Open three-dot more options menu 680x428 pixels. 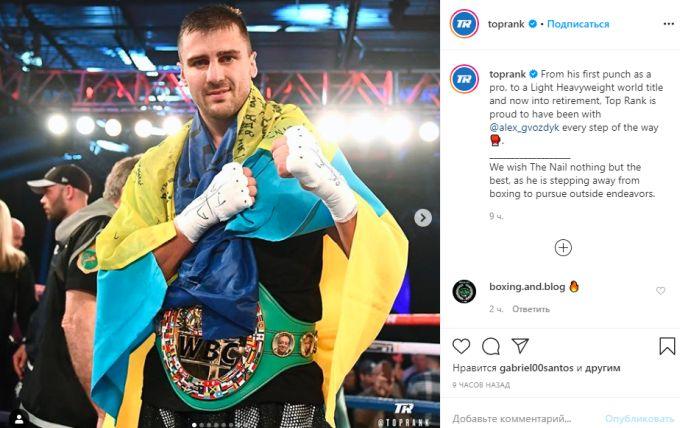tap(668, 24)
